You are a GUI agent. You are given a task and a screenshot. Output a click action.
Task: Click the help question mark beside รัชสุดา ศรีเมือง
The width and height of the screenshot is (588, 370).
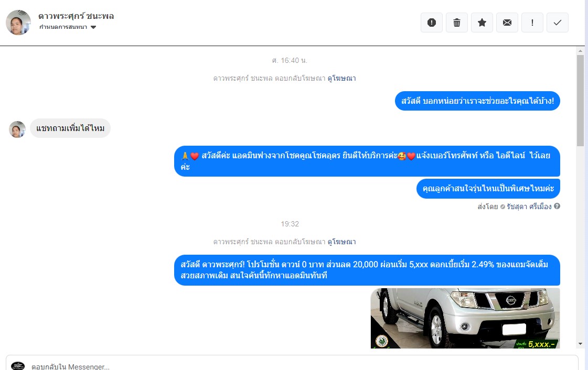(557, 206)
